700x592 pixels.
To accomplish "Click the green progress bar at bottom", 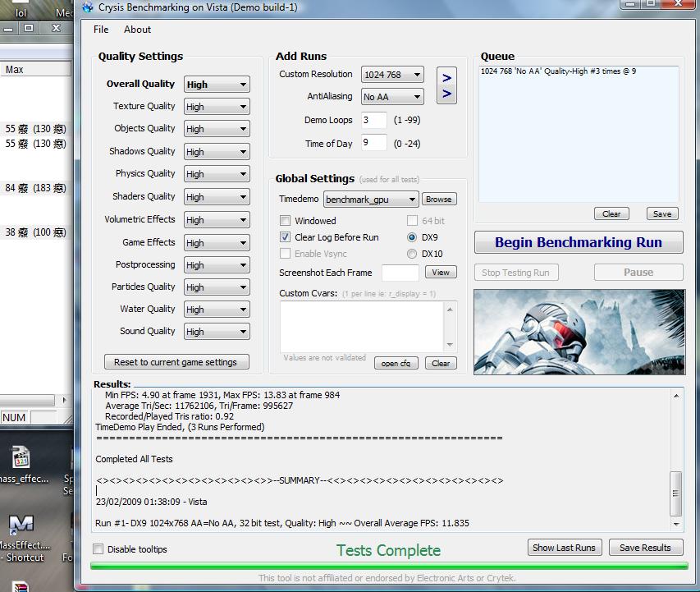I will 389,566.
